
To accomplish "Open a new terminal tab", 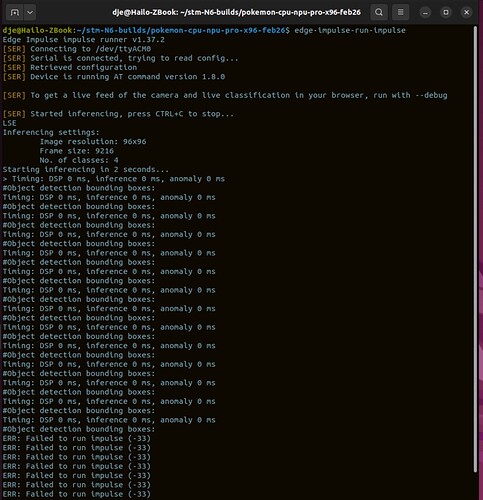I will (15, 12).
